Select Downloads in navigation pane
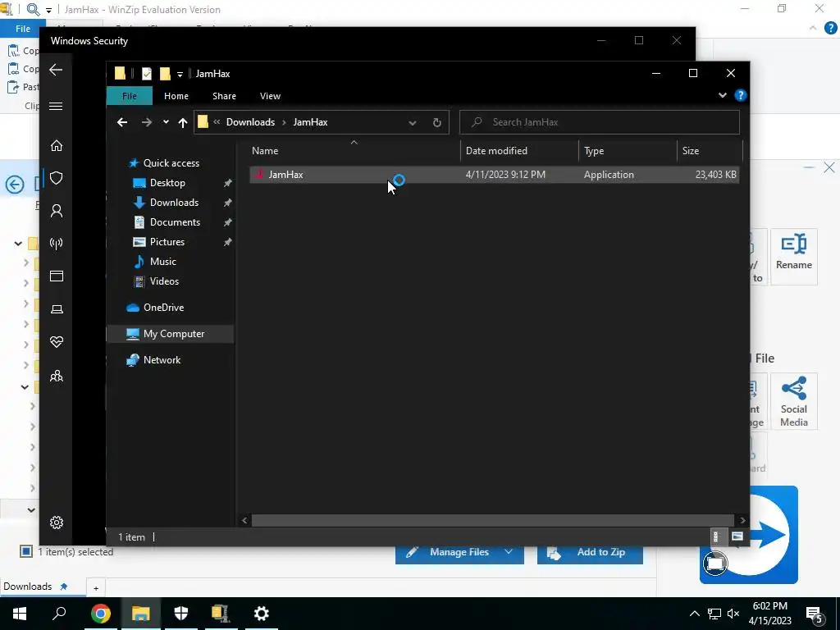The width and height of the screenshot is (840, 630). pyautogui.click(x=174, y=203)
